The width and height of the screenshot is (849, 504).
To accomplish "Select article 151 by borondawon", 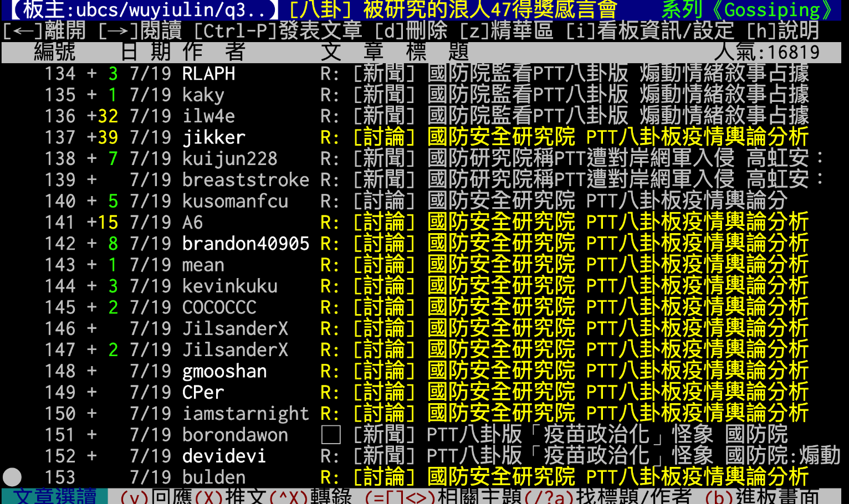I will [x=554, y=435].
